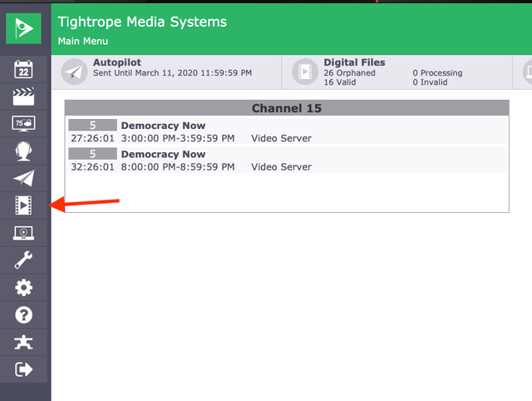Click the logout arrow icon
Image resolution: width=532 pixels, height=401 pixels.
23,369
